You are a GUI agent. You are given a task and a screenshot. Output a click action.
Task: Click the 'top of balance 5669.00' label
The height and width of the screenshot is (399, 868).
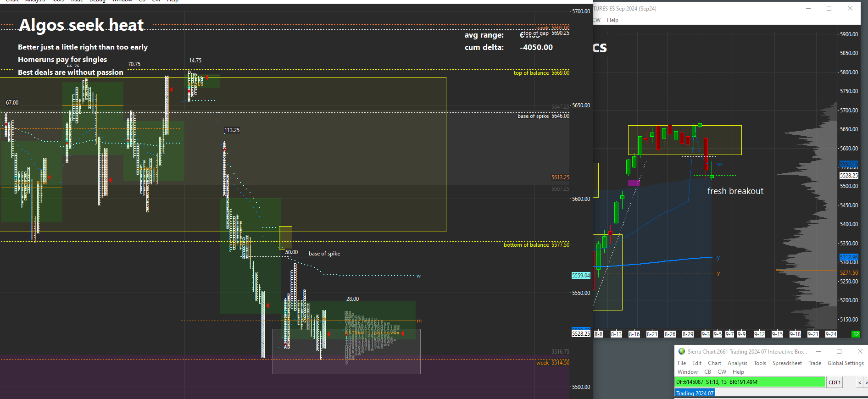(x=541, y=73)
